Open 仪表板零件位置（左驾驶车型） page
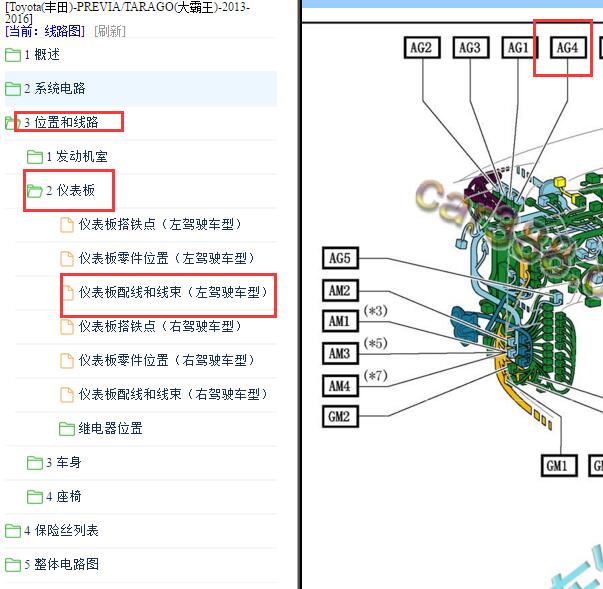 coord(167,258)
